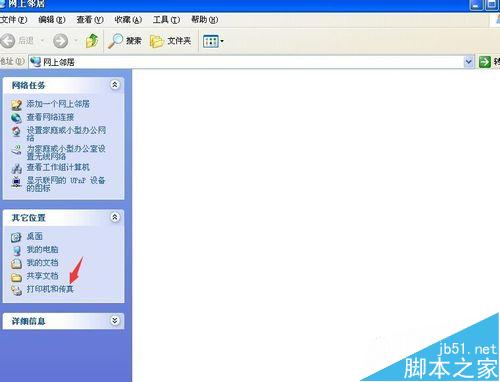Open the 设置家庭或小型办公网络 link
Viewport: 500px width, 382px height.
coord(66,134)
